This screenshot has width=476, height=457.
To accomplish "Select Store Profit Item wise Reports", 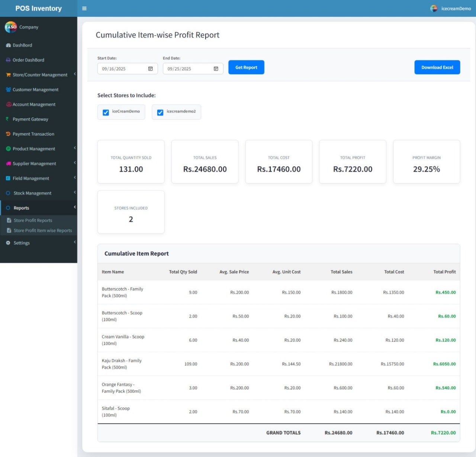I will point(43,230).
